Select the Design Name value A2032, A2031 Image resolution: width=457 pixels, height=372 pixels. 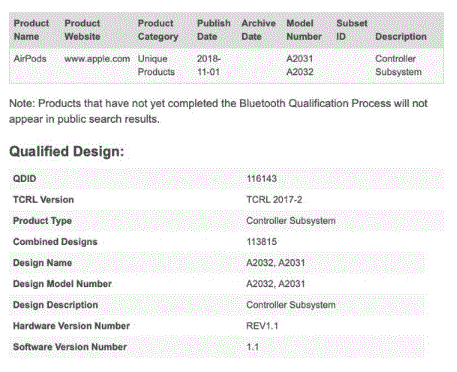[275, 263]
